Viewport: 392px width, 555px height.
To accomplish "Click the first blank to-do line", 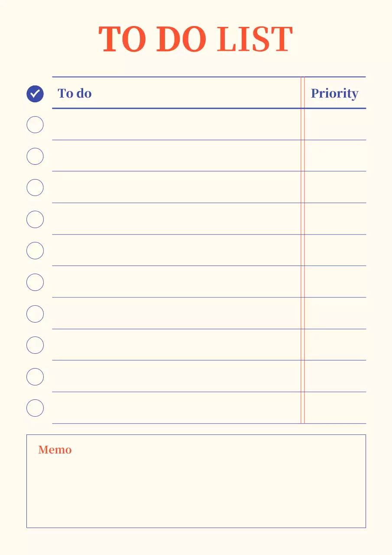I will click(176, 125).
